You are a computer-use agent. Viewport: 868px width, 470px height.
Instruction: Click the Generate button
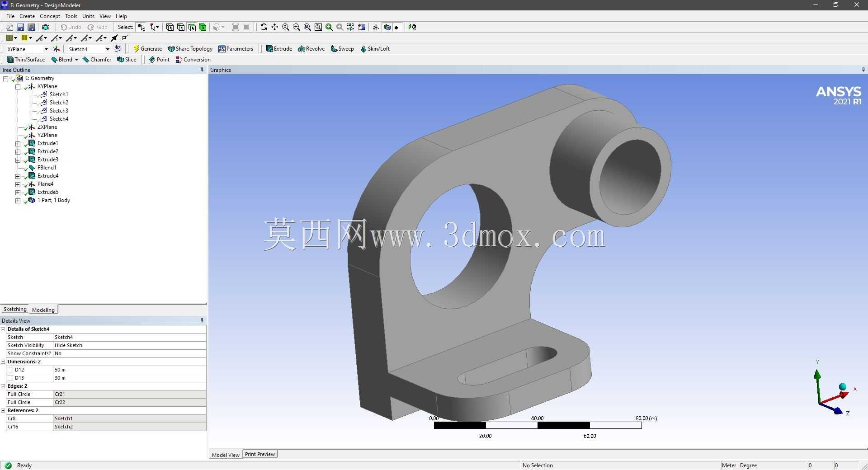pyautogui.click(x=147, y=49)
